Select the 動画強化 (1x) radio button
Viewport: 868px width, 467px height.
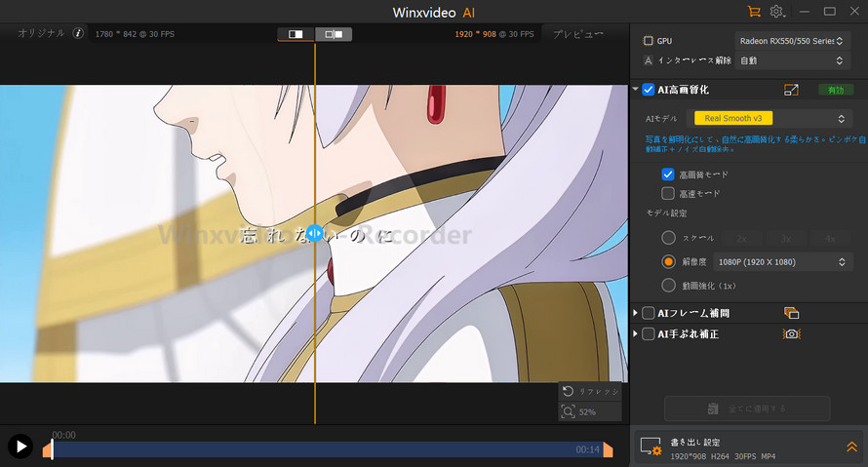tap(669, 286)
